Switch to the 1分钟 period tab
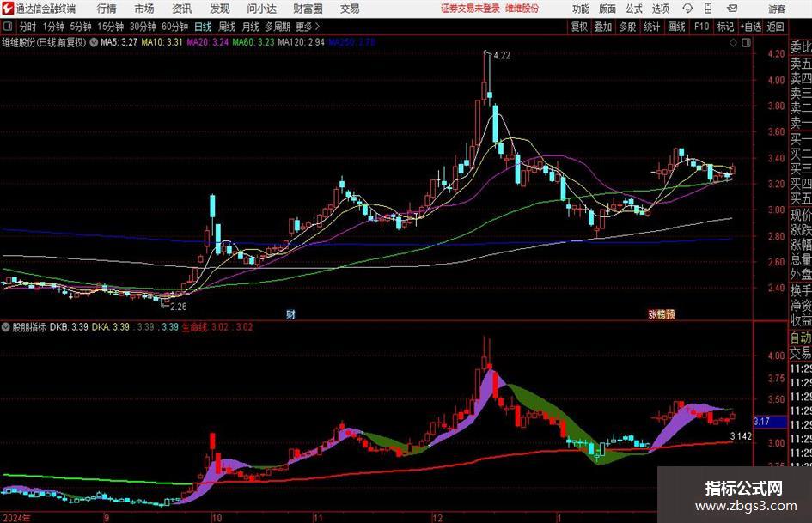812x523 pixels. [x=53, y=27]
